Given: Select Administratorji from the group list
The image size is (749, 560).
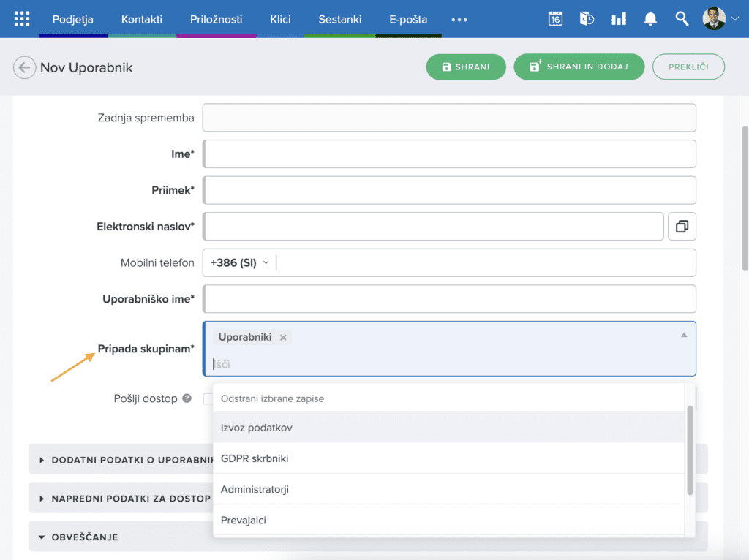Looking at the screenshot, I should pyautogui.click(x=255, y=489).
